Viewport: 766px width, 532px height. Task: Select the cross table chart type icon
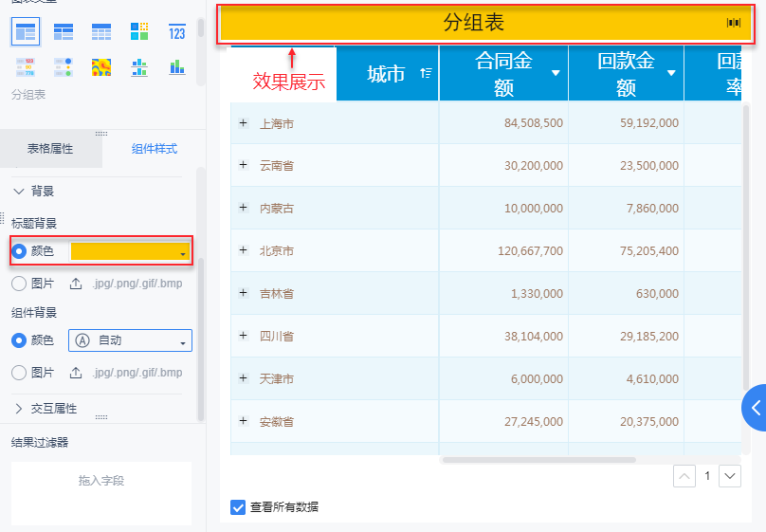click(64, 31)
